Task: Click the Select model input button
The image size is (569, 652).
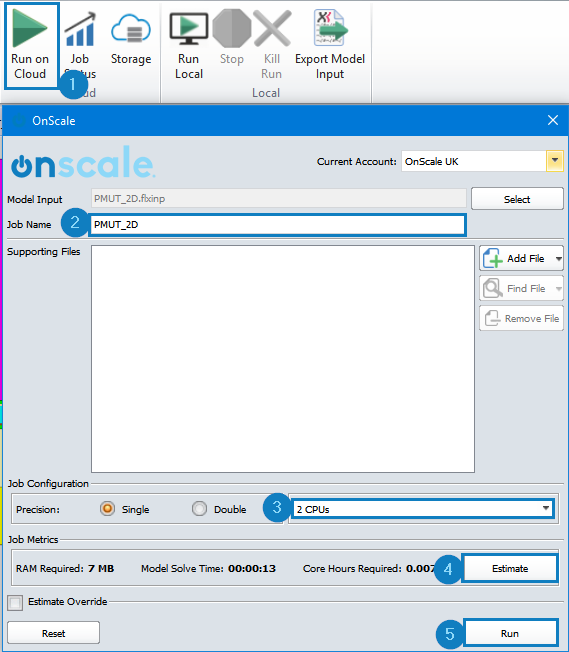Action: point(517,199)
